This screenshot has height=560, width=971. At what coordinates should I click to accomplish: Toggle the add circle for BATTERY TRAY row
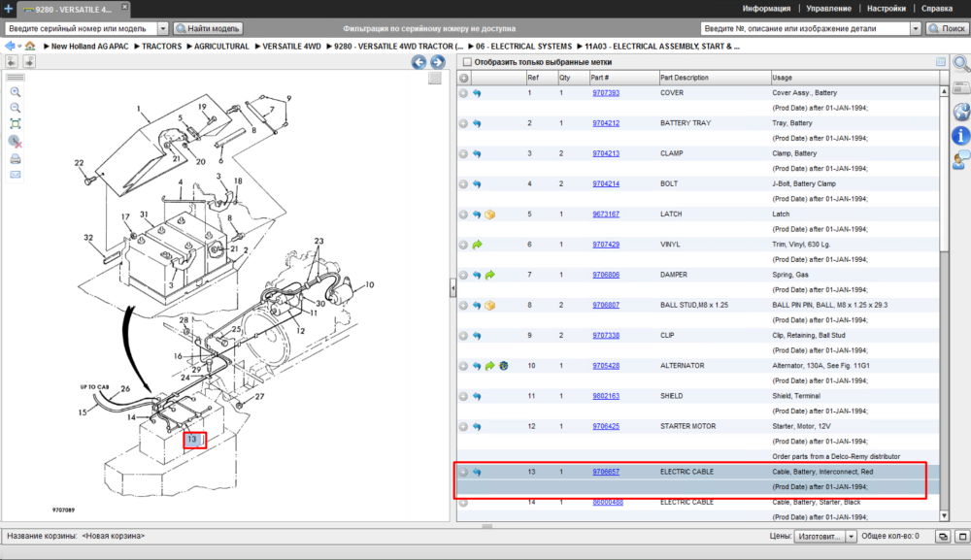pos(463,123)
